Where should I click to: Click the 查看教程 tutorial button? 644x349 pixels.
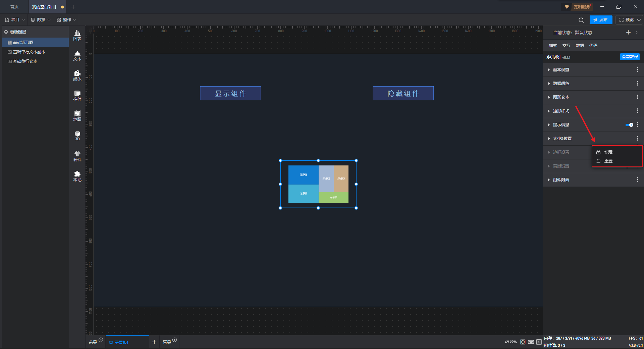click(630, 57)
